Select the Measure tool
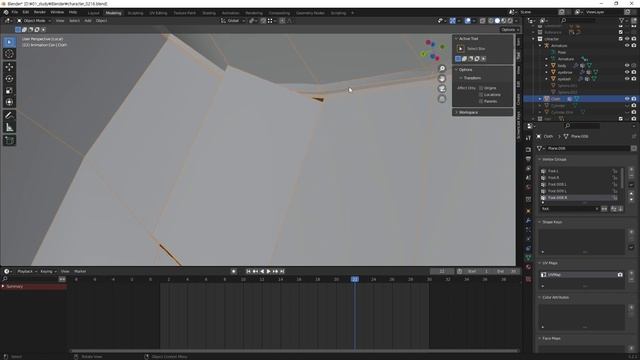Viewport: 640px width, 360px height. point(9,128)
